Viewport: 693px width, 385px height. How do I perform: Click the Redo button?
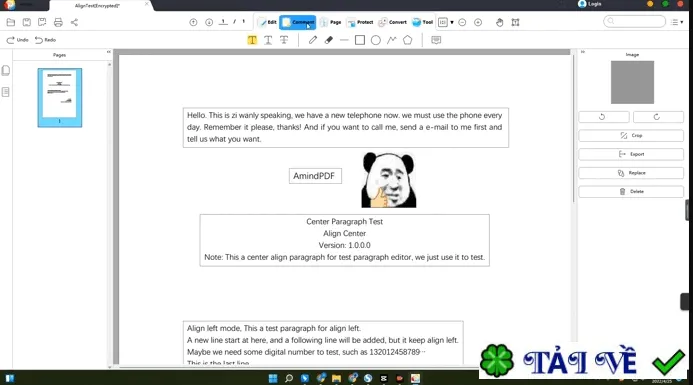pyautogui.click(x=46, y=40)
